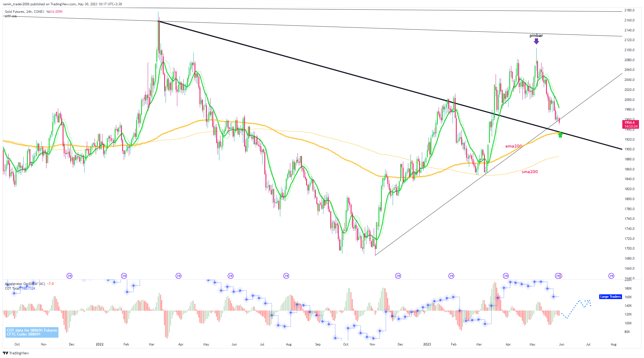
Task: Select the MTF-MA indicator label
Action: (11, 16)
